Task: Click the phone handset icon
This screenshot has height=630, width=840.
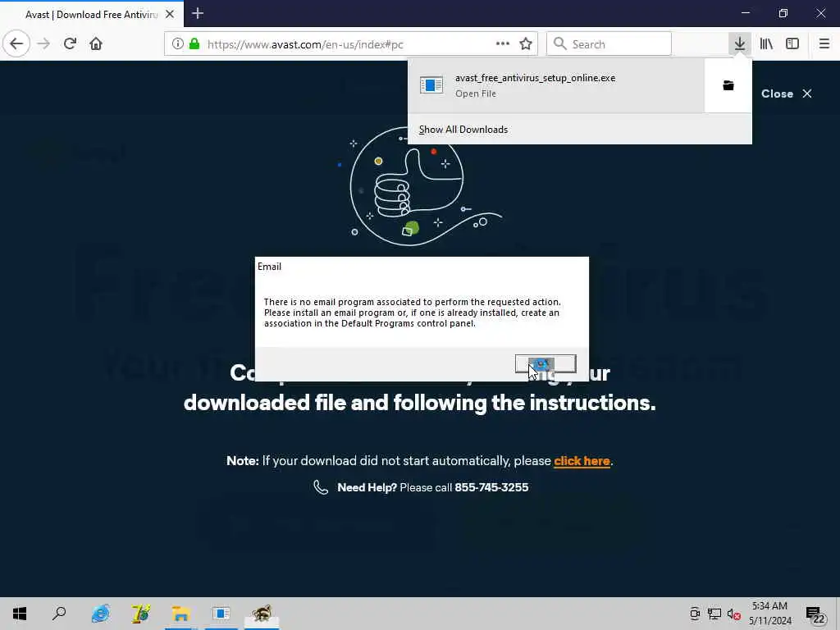Action: click(321, 487)
